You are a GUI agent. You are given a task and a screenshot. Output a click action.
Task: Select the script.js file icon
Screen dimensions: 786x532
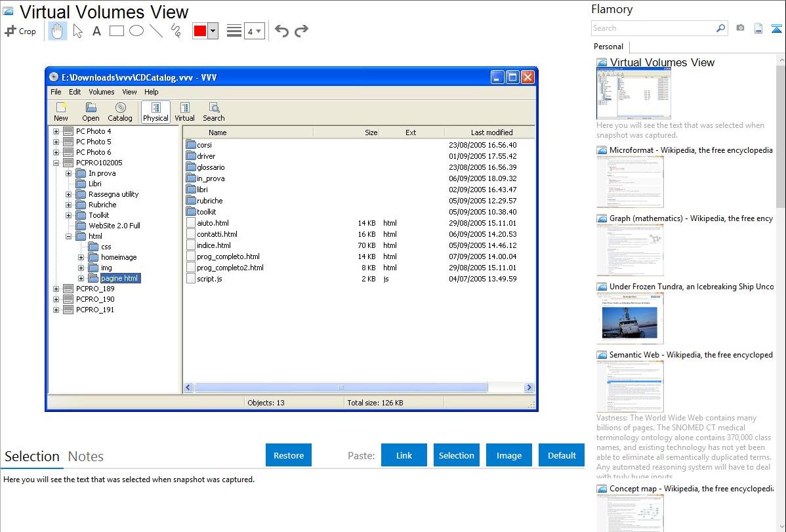tap(190, 279)
